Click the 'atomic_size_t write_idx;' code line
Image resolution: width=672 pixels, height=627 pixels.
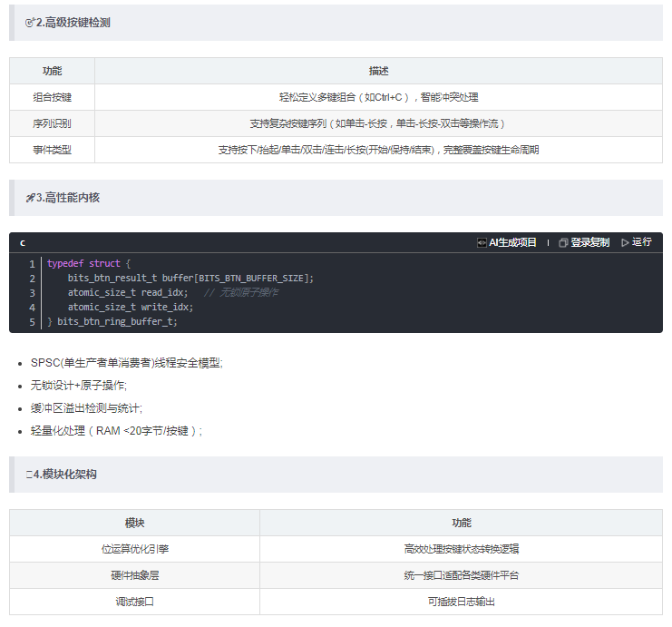131,307
